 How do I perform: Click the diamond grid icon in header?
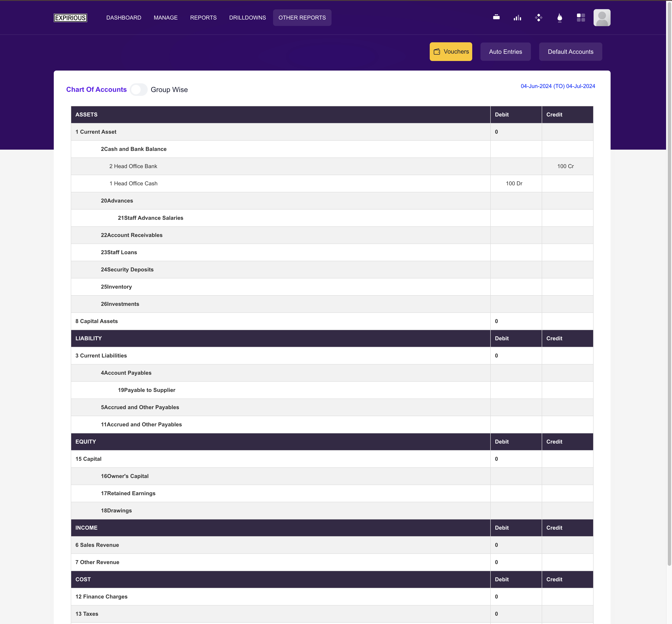539,18
